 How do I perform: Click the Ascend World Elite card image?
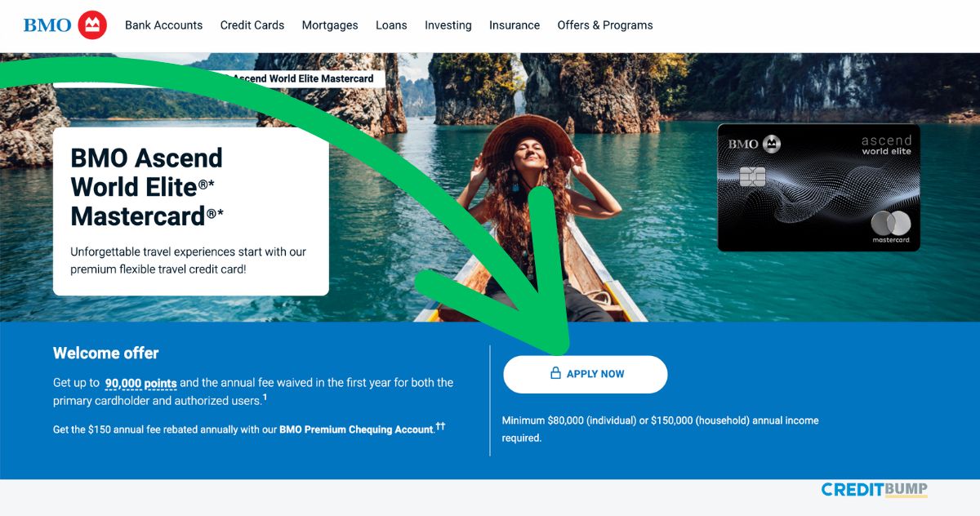pyautogui.click(x=818, y=188)
